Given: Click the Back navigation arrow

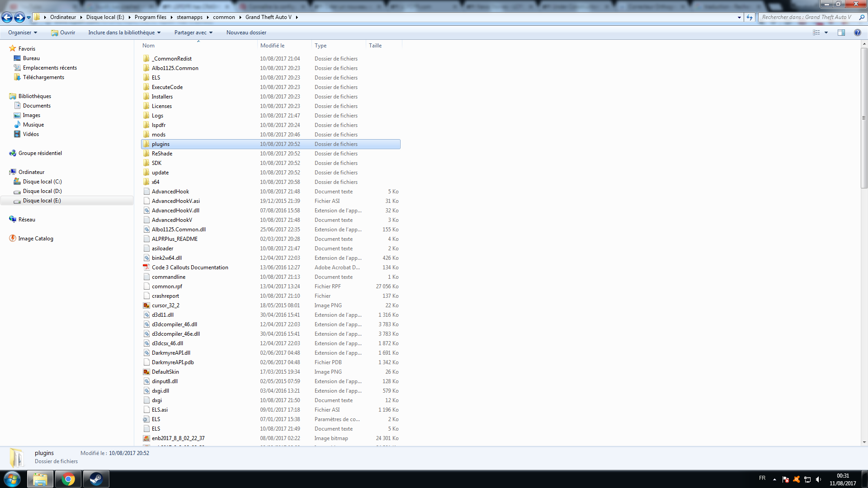Looking at the screenshot, I should point(7,17).
